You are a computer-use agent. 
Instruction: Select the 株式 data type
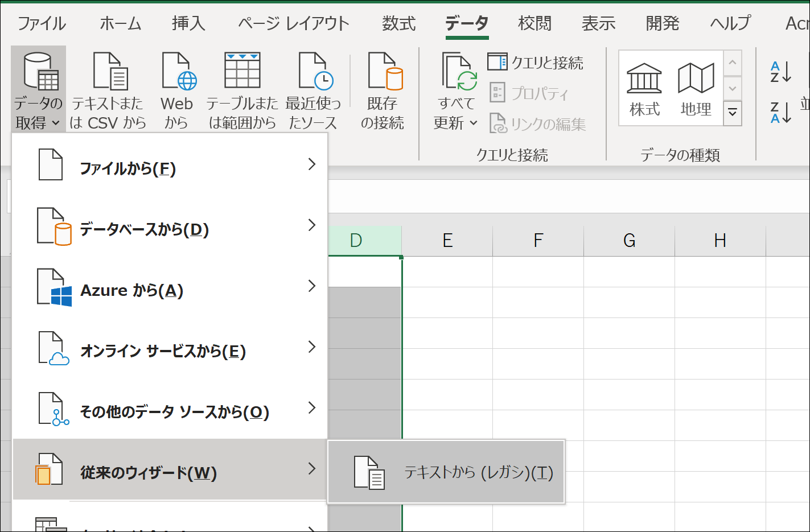[644, 89]
